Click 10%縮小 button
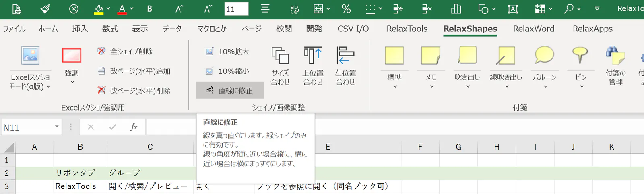This screenshot has width=644, height=194. coord(227,71)
